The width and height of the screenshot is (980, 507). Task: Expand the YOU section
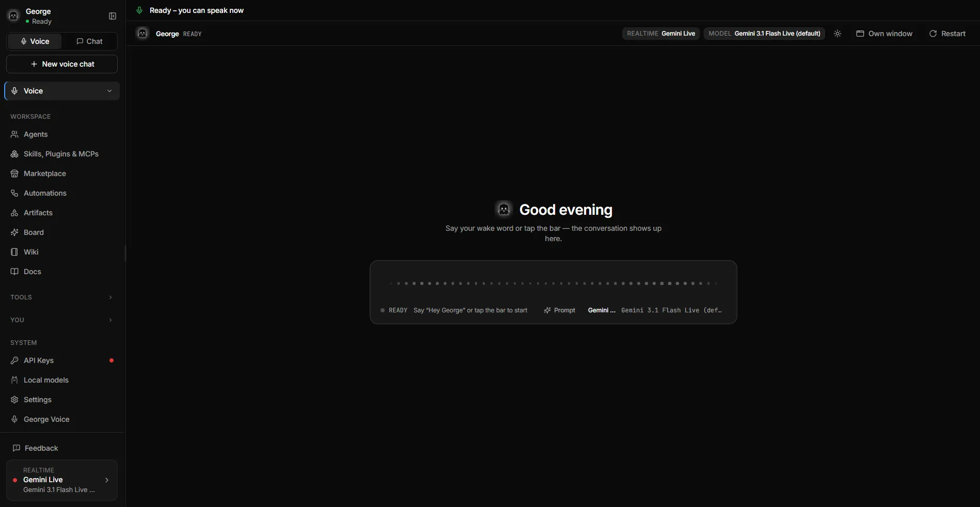(62, 320)
